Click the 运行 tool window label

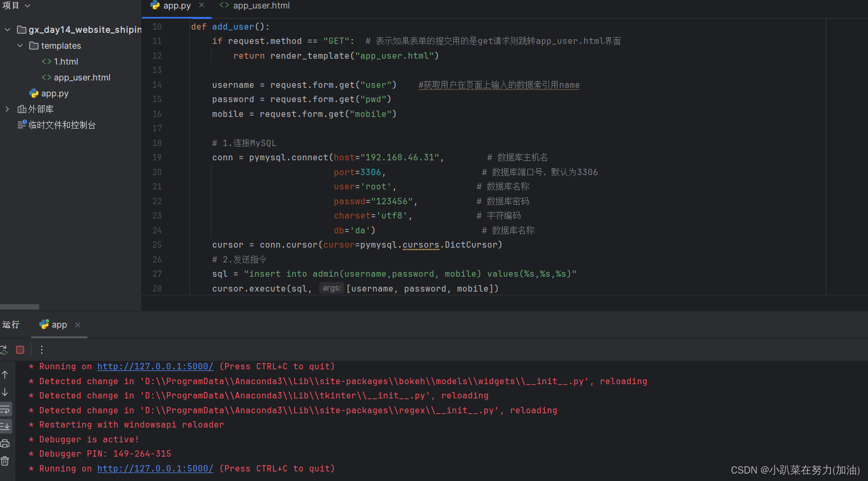[x=11, y=324]
